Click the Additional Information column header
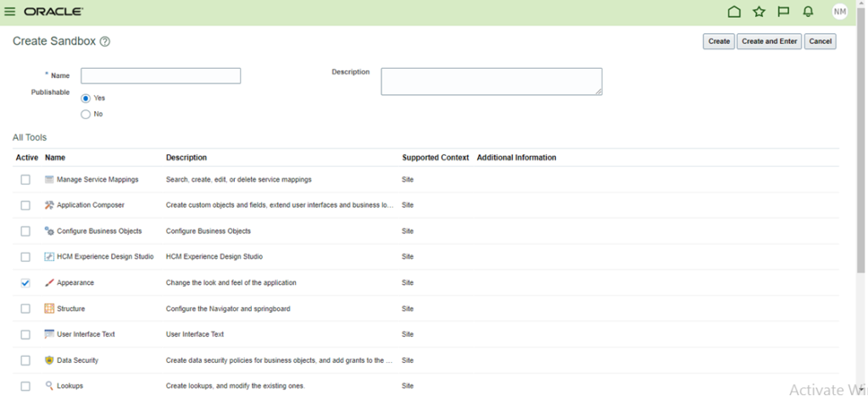The image size is (868, 396). pyautogui.click(x=516, y=157)
